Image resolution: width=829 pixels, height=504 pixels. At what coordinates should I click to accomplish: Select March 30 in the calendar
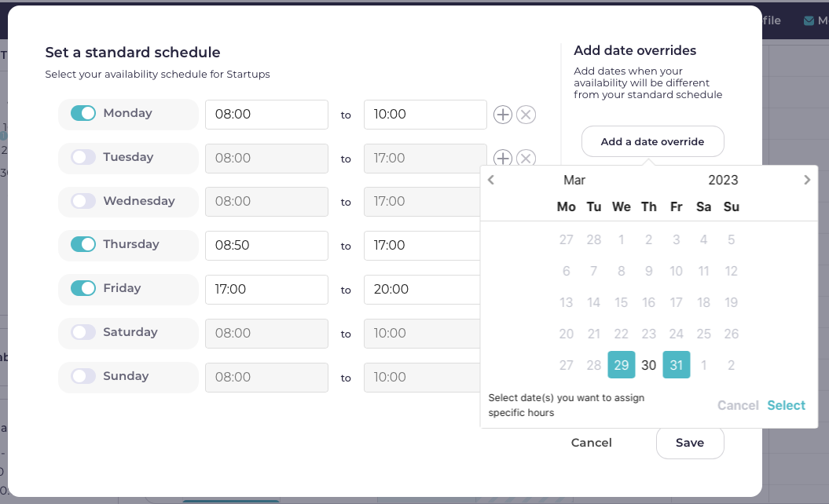tap(649, 365)
